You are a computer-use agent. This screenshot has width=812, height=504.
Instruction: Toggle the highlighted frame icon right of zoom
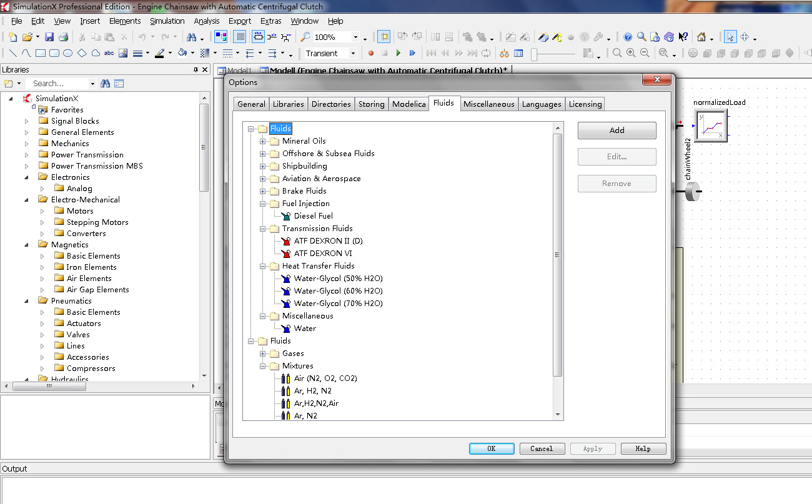coord(384,37)
